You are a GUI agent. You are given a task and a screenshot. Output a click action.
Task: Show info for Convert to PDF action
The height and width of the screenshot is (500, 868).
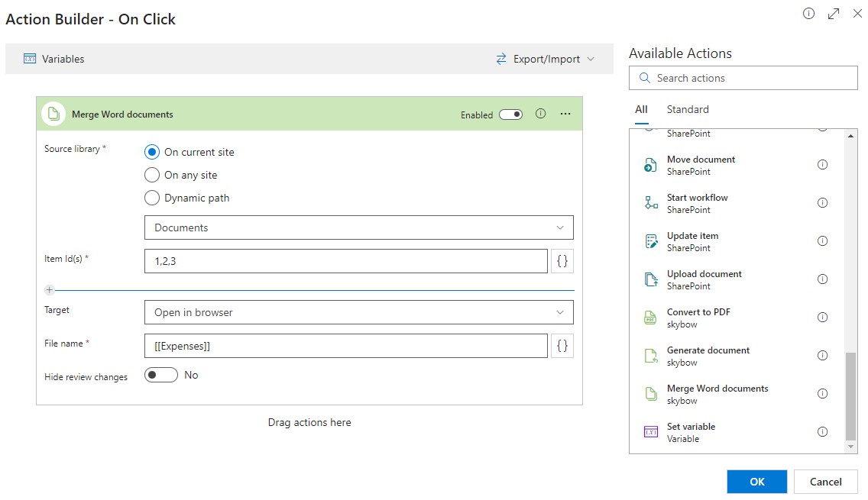point(823,317)
